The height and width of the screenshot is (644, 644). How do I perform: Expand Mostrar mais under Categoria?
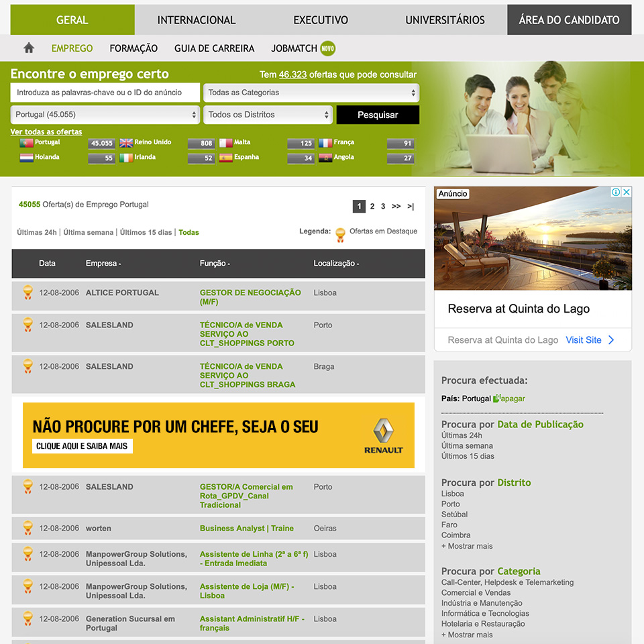467,635
